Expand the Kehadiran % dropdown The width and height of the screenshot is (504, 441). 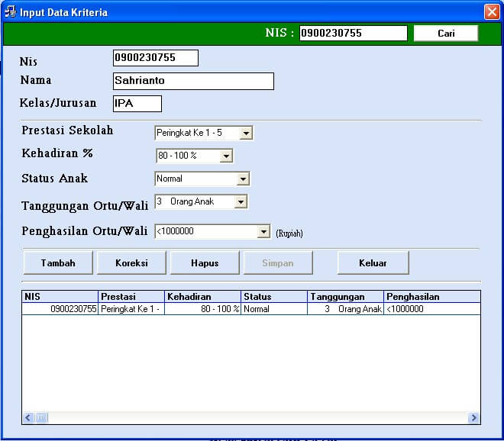pos(226,156)
